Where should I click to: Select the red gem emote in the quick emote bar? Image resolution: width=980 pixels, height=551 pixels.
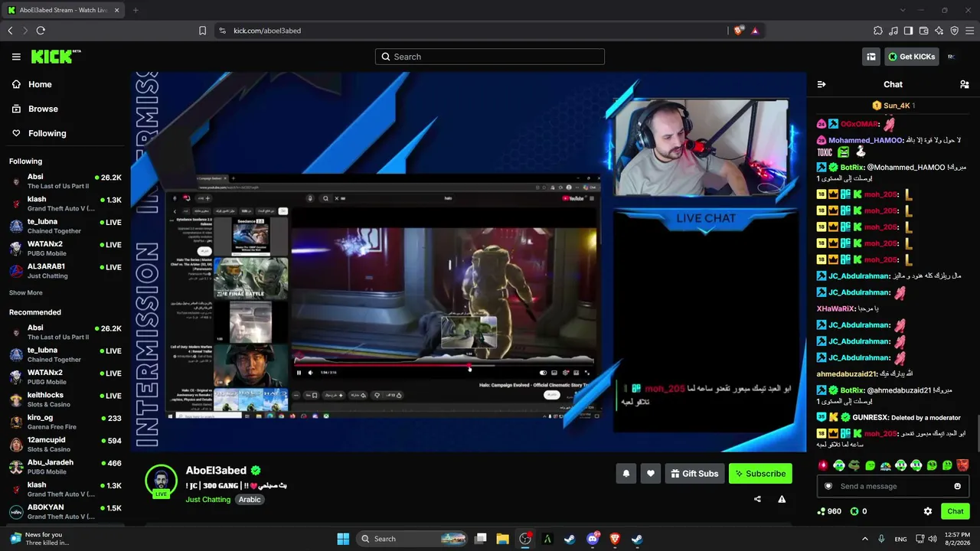pyautogui.click(x=824, y=465)
